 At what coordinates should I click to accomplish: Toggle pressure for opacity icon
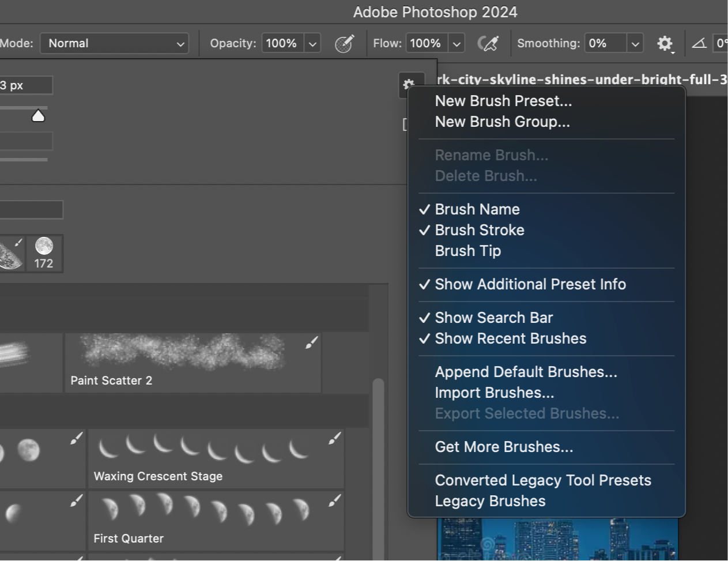345,43
